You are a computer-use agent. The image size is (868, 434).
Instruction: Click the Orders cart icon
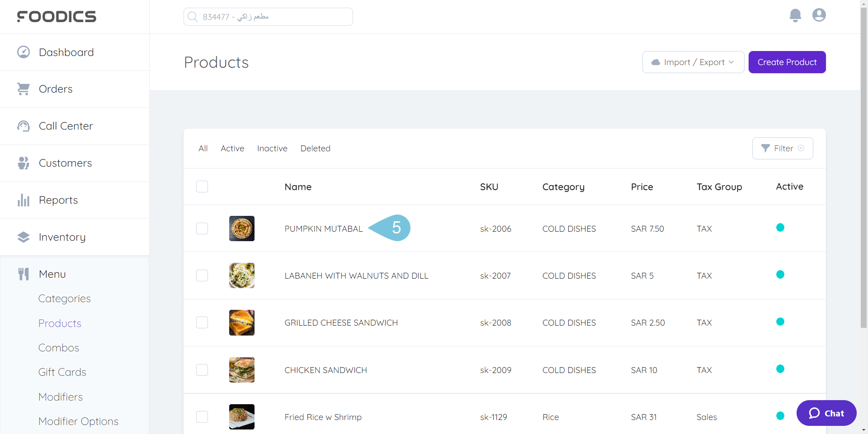click(x=24, y=89)
